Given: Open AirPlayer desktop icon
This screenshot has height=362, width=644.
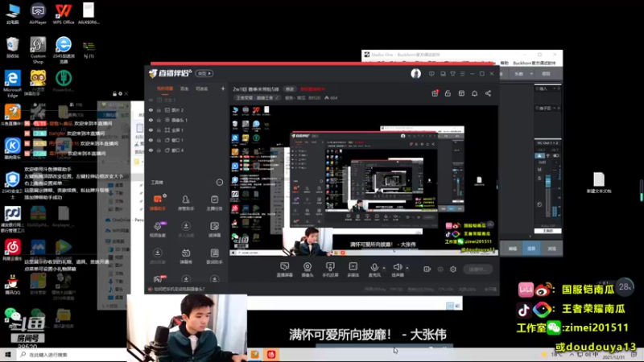Looking at the screenshot, I should coord(38,13).
